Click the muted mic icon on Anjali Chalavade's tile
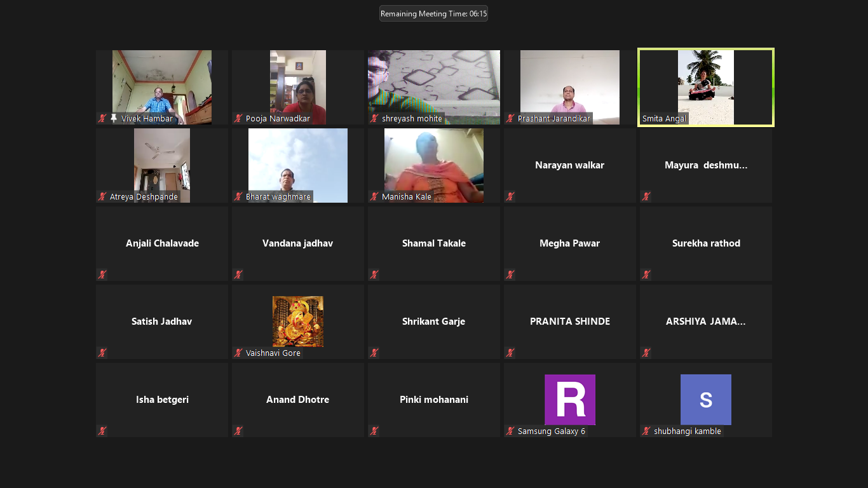The height and width of the screenshot is (488, 868). (x=102, y=275)
